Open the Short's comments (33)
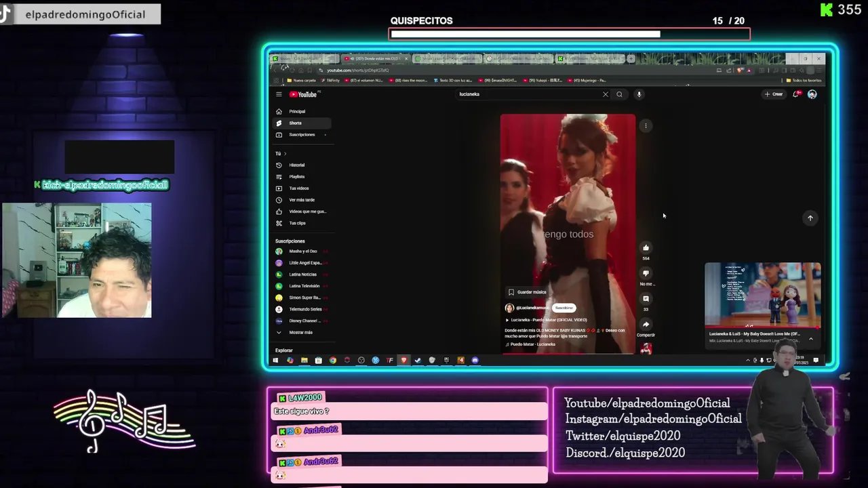Image resolution: width=868 pixels, height=488 pixels. click(x=646, y=299)
